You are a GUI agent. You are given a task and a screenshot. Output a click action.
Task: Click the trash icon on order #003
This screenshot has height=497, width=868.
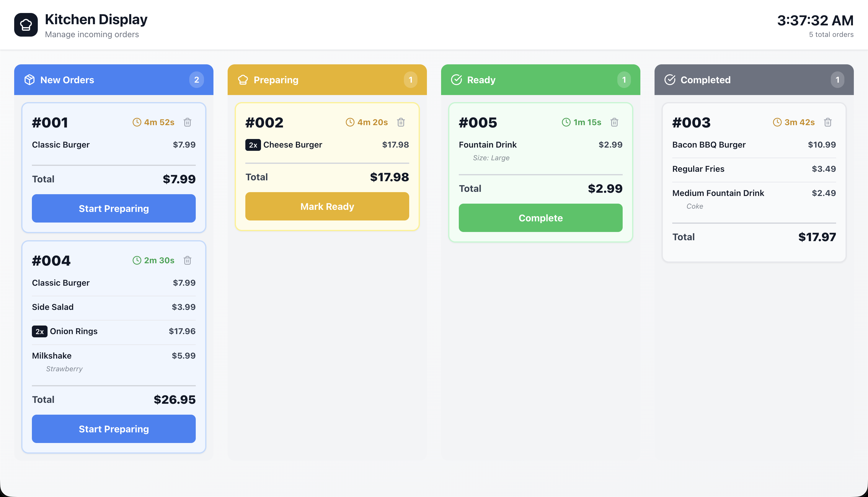point(827,122)
